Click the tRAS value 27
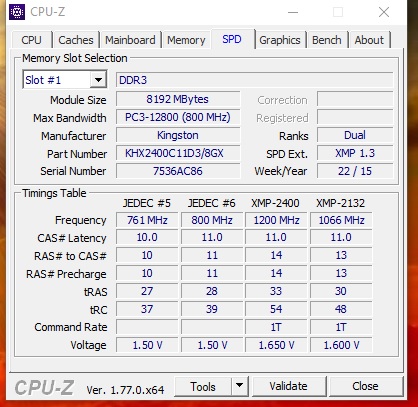The image size is (418, 407). click(147, 291)
